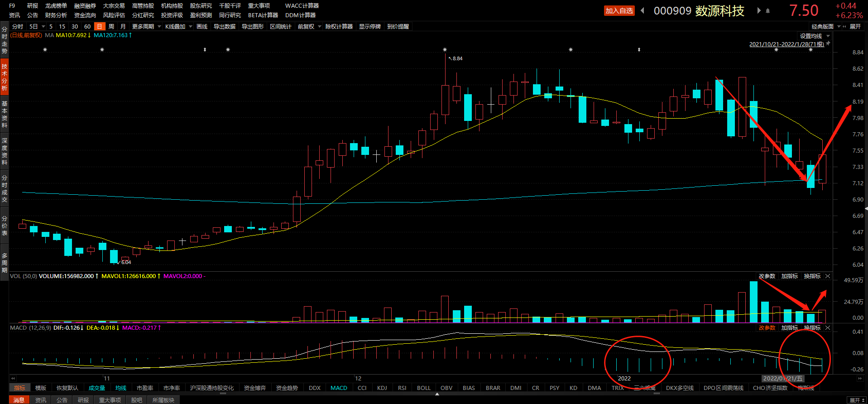This screenshot has height=404, width=868.
Task: Go to next stock with right arrow
Action: pos(759,10)
